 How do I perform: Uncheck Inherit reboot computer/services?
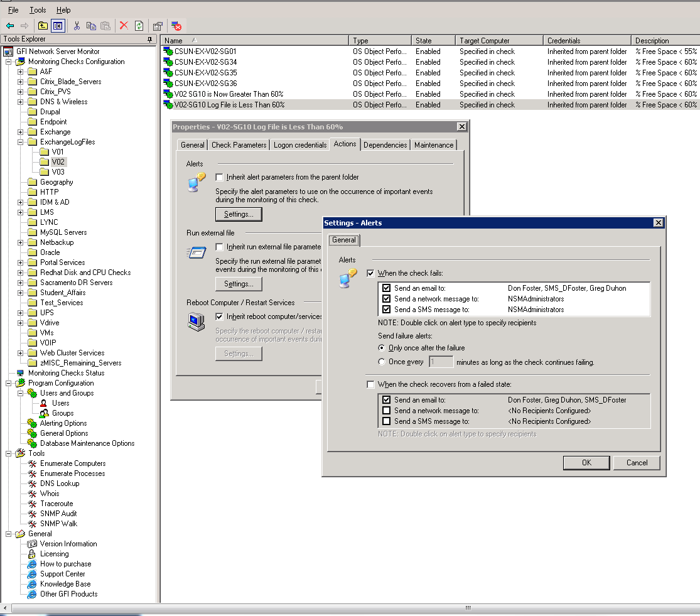pyautogui.click(x=219, y=316)
